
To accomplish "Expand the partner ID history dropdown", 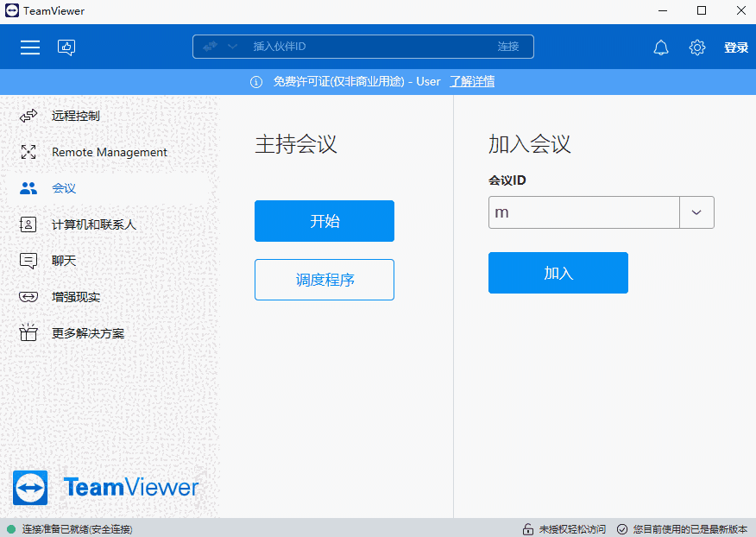I will tap(230, 46).
